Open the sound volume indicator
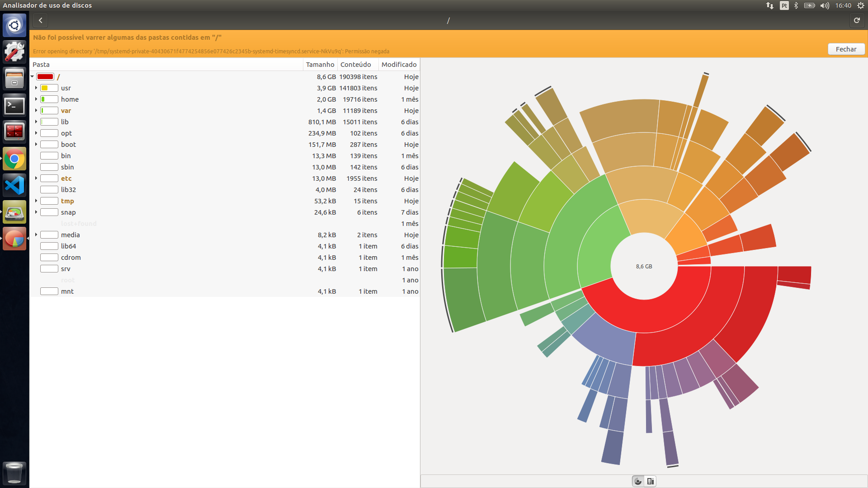868x488 pixels. pos(825,5)
